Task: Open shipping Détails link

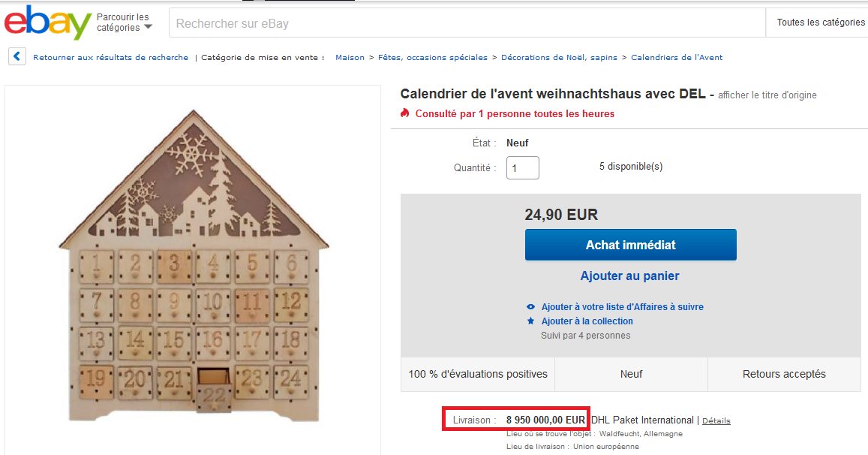Action: point(716,421)
